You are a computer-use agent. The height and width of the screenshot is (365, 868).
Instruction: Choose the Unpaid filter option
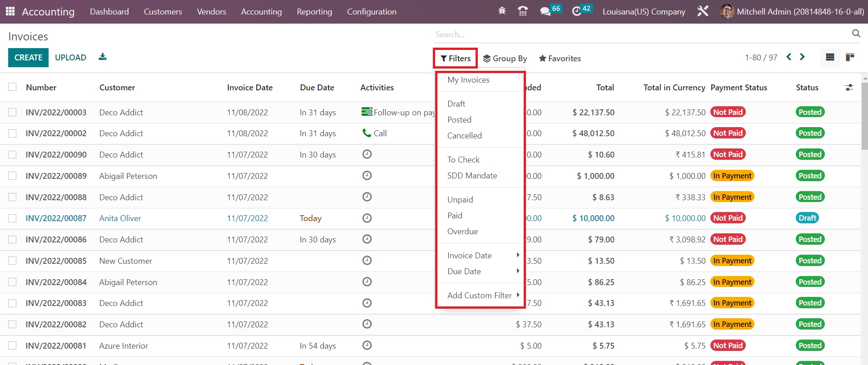(x=460, y=200)
